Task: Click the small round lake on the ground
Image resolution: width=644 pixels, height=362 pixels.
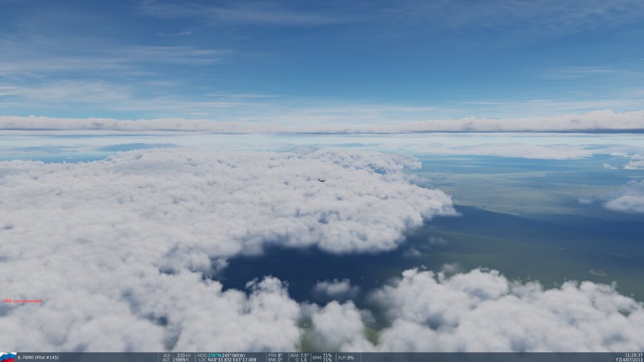Action: tap(598, 272)
